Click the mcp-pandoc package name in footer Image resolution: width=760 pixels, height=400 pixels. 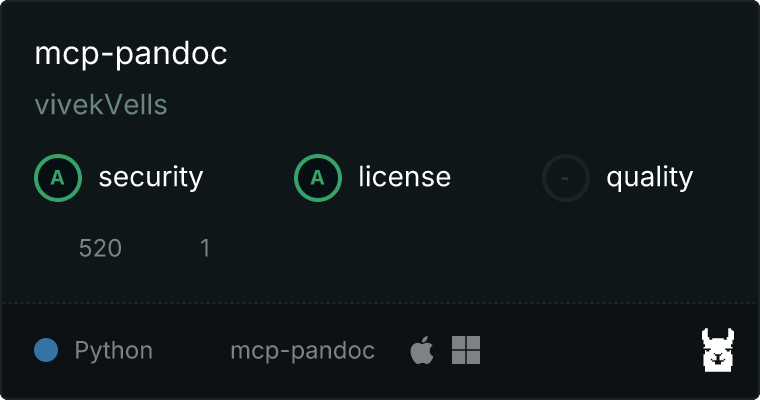[x=302, y=351]
